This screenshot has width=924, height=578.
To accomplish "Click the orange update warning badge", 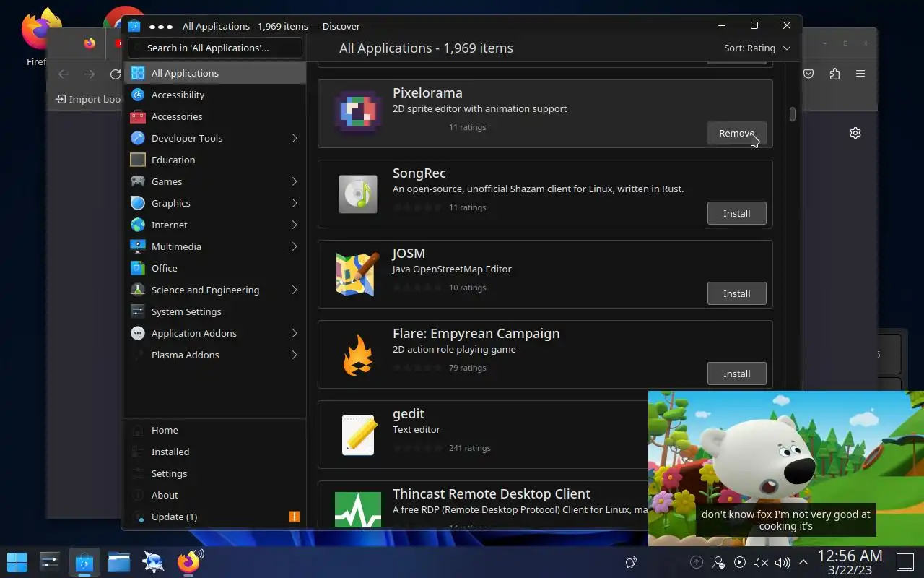I will (x=295, y=517).
